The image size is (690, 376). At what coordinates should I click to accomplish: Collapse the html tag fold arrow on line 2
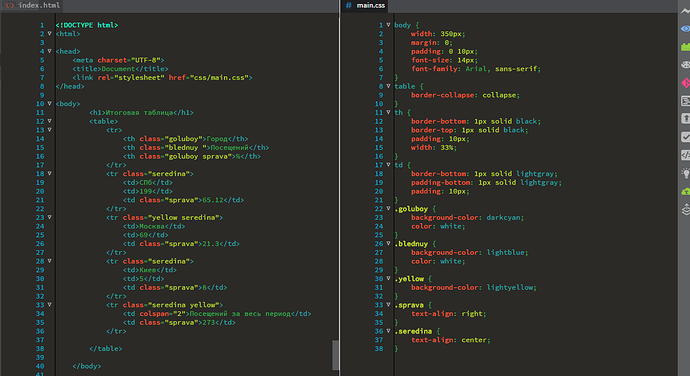(49, 33)
